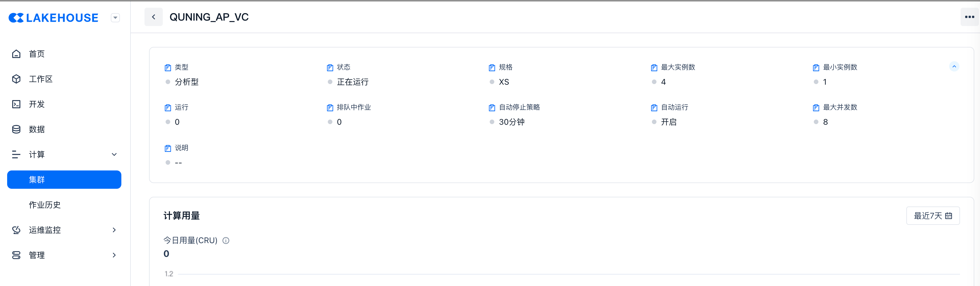
Task: Click the info icon beside 今日用量(CRU)
Action: (x=226, y=241)
